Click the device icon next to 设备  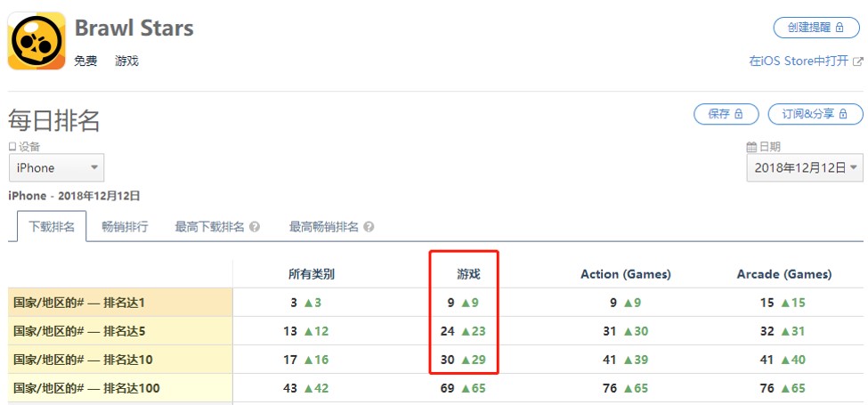pos(12,147)
